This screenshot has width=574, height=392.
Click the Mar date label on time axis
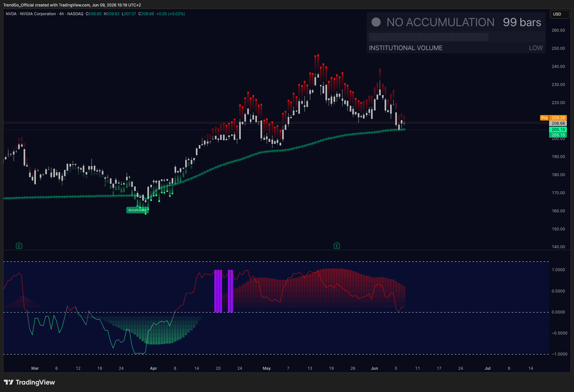pyautogui.click(x=35, y=368)
